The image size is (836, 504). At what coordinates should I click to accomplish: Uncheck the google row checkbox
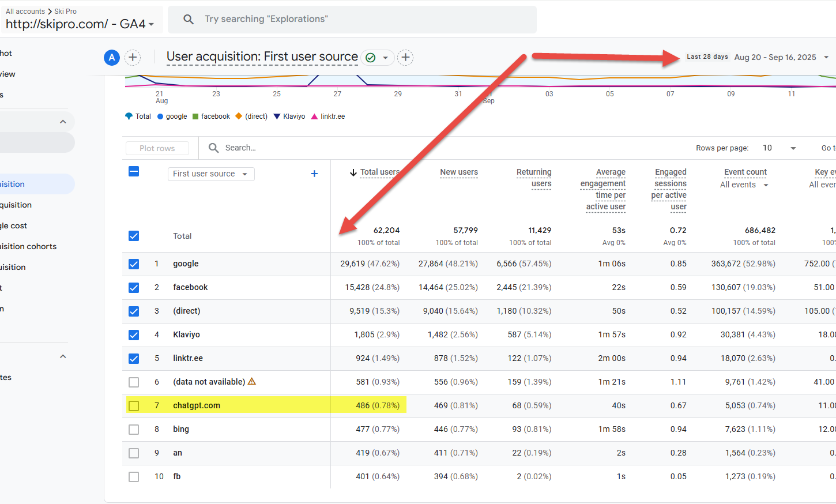[x=134, y=264]
